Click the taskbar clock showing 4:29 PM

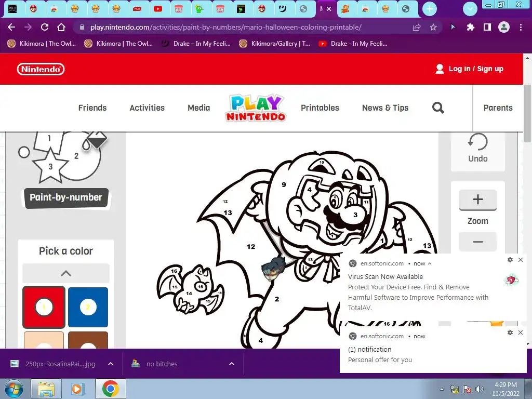coord(506,389)
